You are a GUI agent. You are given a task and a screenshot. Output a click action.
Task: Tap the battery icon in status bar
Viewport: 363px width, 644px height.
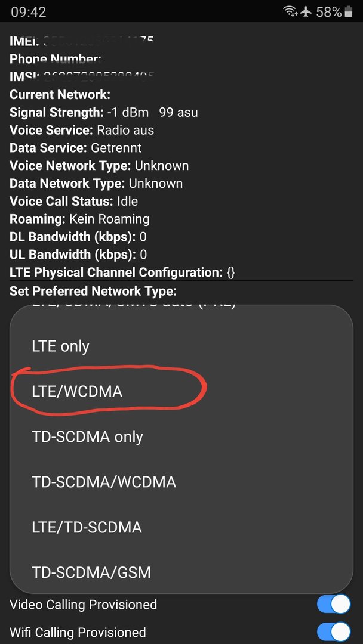(x=349, y=12)
